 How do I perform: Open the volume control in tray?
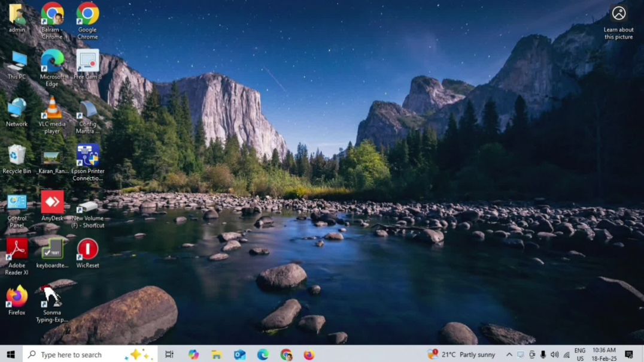pos(554,354)
